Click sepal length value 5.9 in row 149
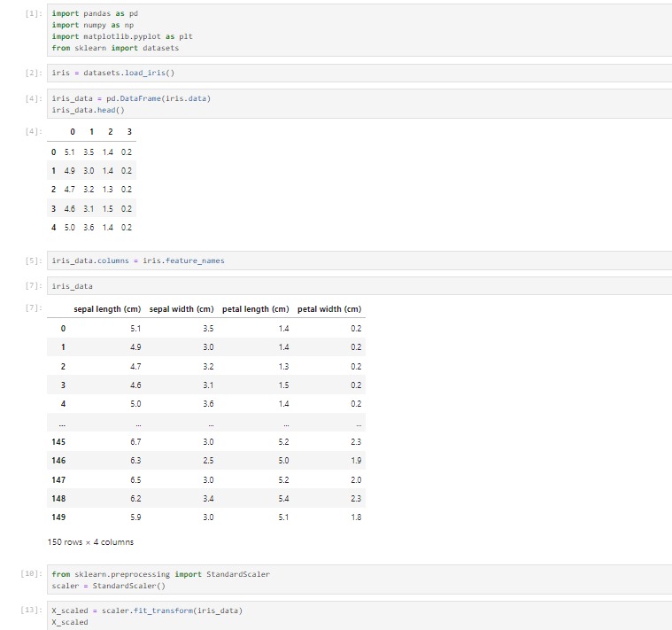This screenshot has height=630, width=672. [x=135, y=517]
